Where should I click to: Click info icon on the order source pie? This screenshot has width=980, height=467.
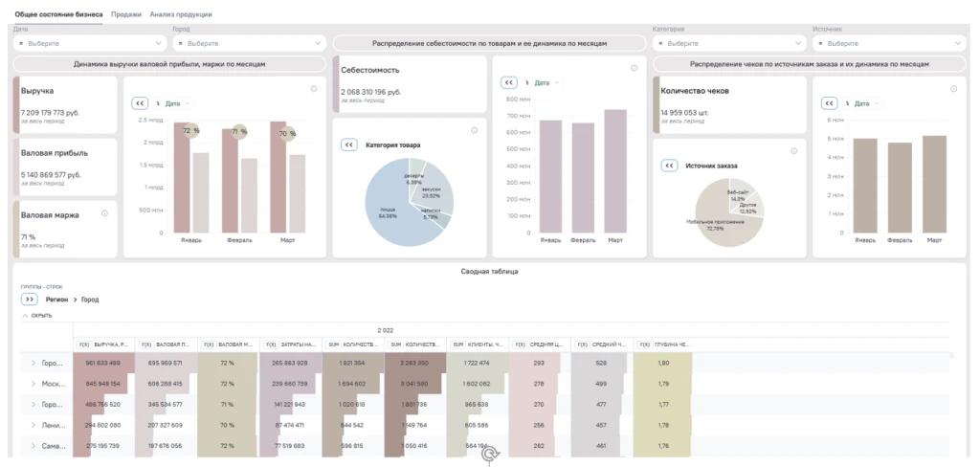tap(793, 151)
